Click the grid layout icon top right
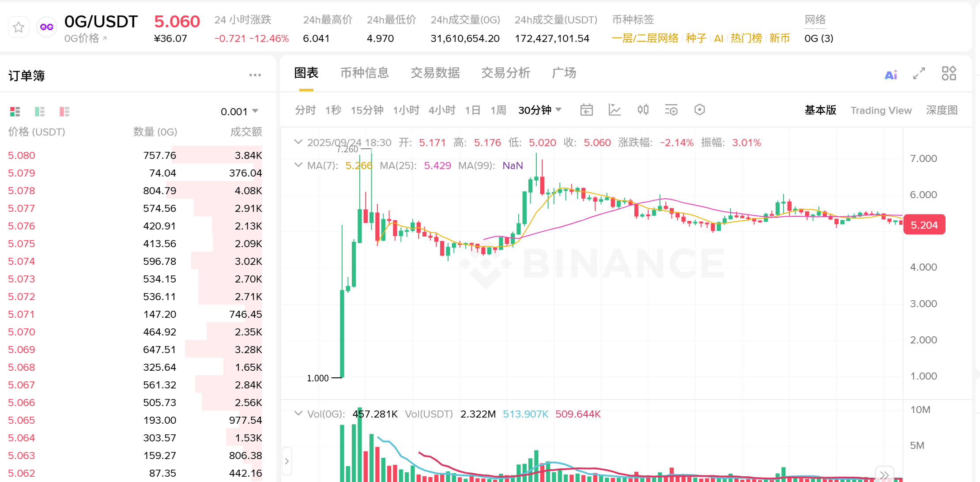980x482 pixels. (x=949, y=73)
